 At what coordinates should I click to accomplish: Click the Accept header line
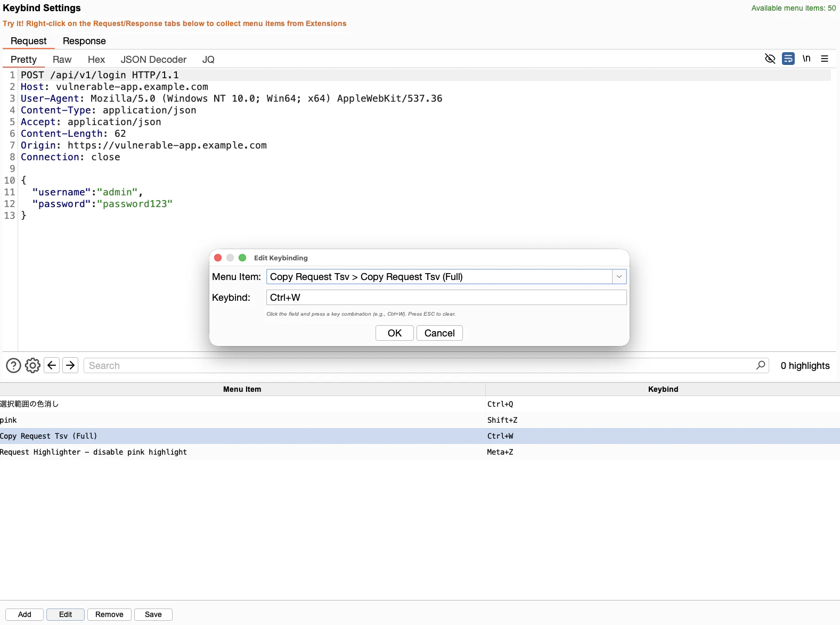point(91,122)
